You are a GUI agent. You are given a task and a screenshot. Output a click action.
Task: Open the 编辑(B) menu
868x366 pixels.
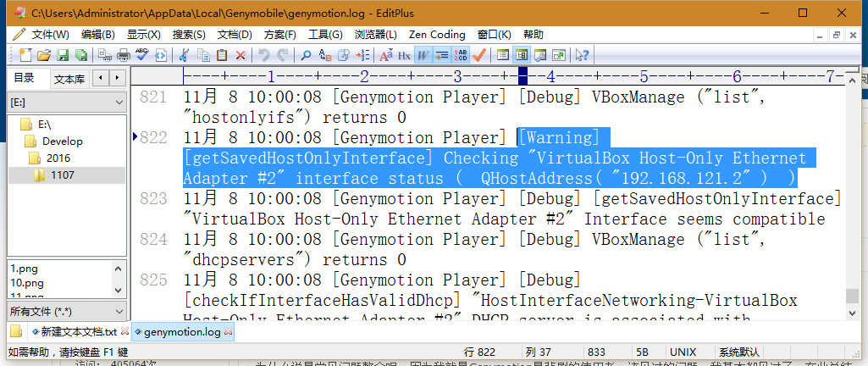click(98, 35)
